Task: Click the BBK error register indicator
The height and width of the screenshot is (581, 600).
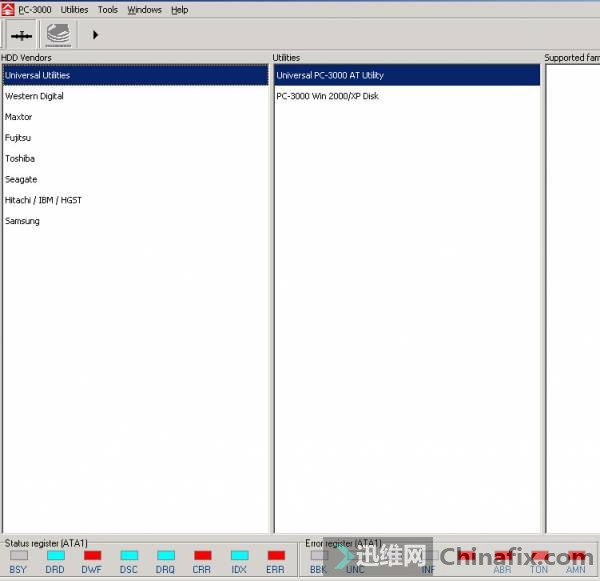Action: click(x=318, y=555)
